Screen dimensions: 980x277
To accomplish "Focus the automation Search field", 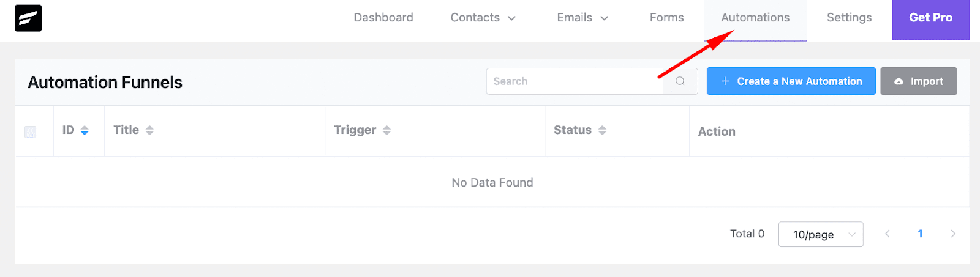I will (x=575, y=81).
